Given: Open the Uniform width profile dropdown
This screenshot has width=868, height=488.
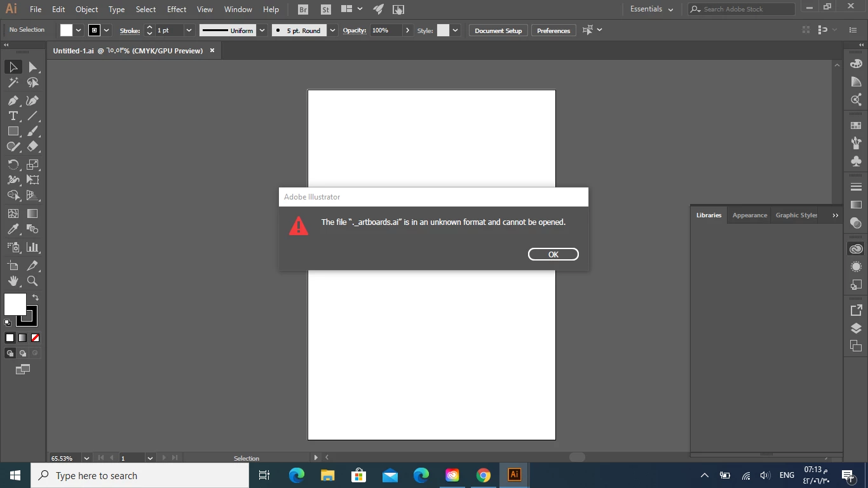Looking at the screenshot, I should [x=262, y=30].
